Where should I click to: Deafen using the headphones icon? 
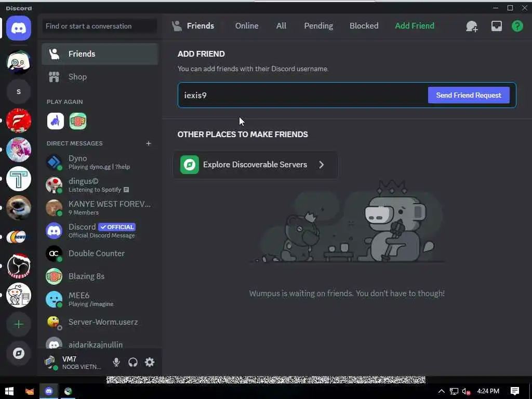coord(133,362)
